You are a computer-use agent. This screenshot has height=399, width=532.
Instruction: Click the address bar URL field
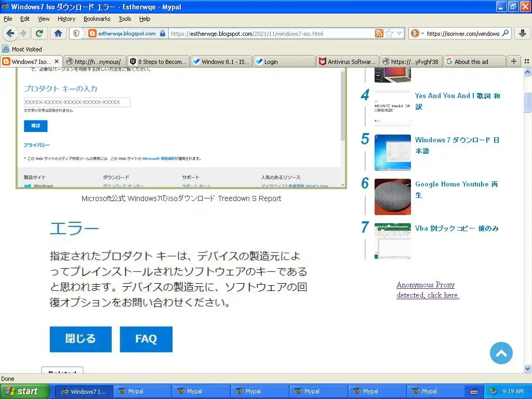(271, 34)
